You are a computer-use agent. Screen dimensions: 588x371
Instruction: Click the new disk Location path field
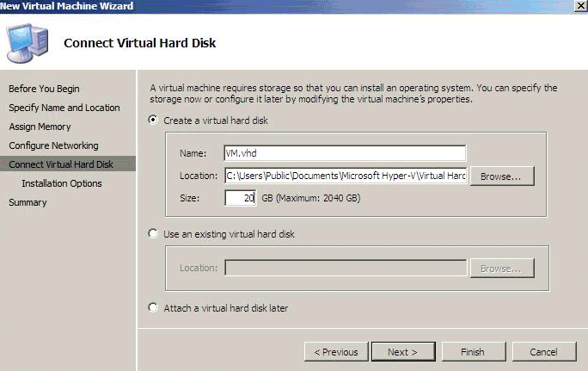345,176
